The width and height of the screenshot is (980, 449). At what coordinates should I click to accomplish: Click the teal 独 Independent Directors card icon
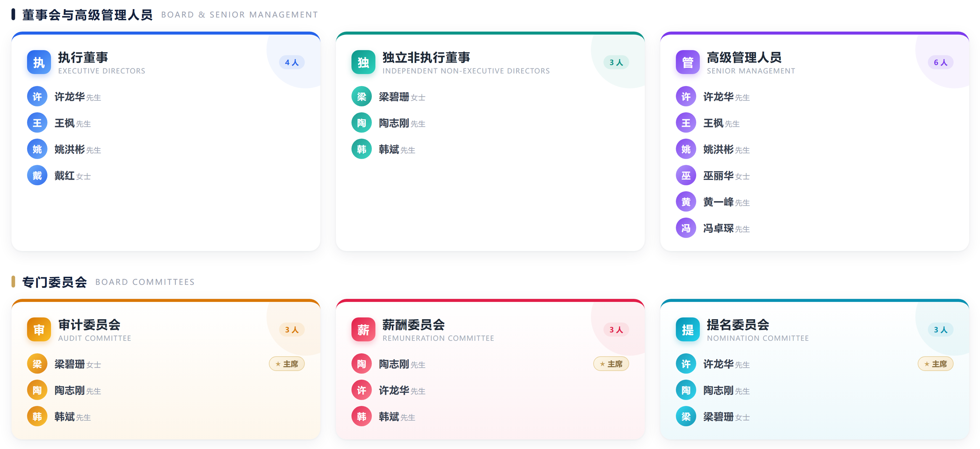point(363,62)
